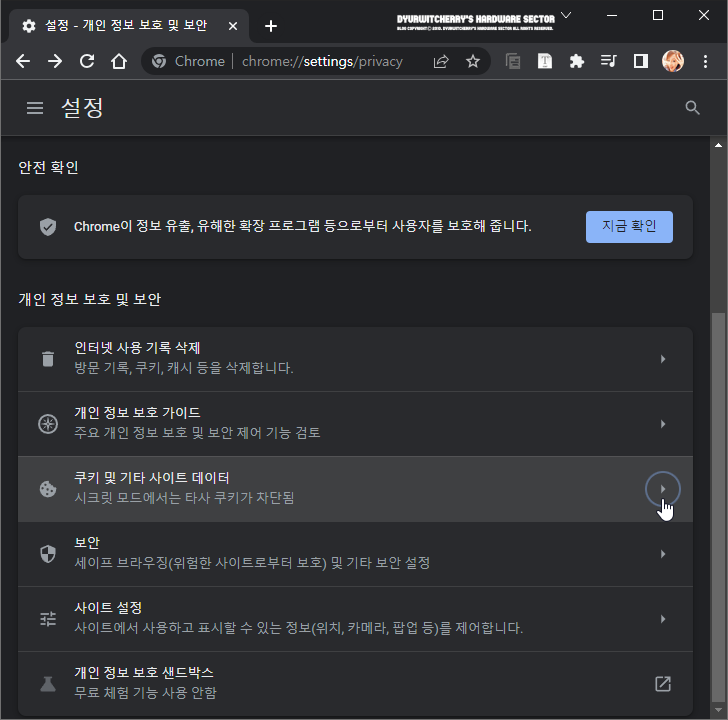Click the 무료 체험 기능 사용 안함 text
Image resolution: width=728 pixels, height=720 pixels.
(145, 693)
